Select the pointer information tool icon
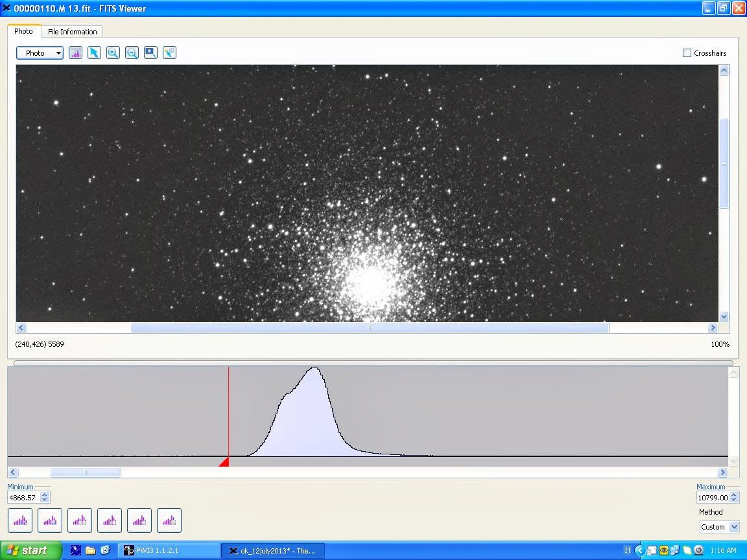 (169, 53)
